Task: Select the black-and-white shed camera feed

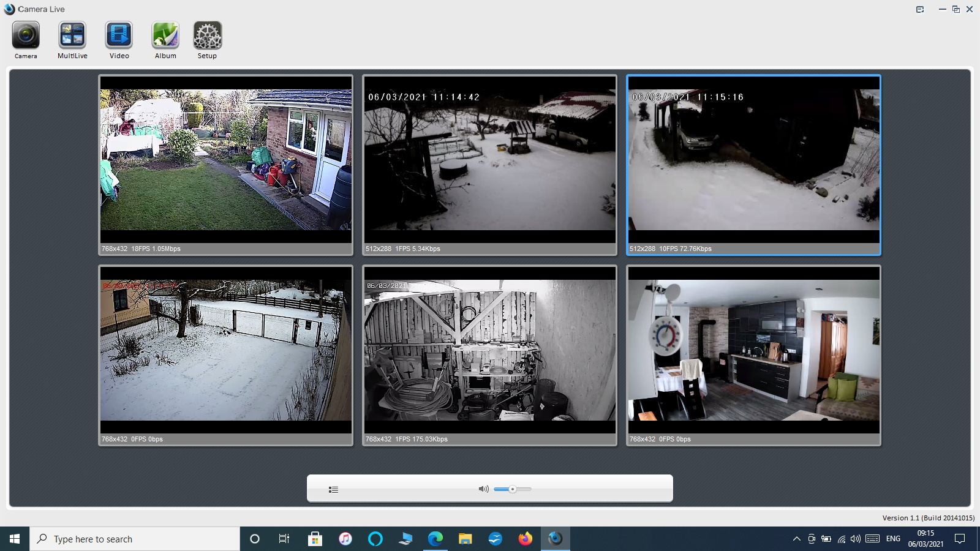Action: point(490,351)
